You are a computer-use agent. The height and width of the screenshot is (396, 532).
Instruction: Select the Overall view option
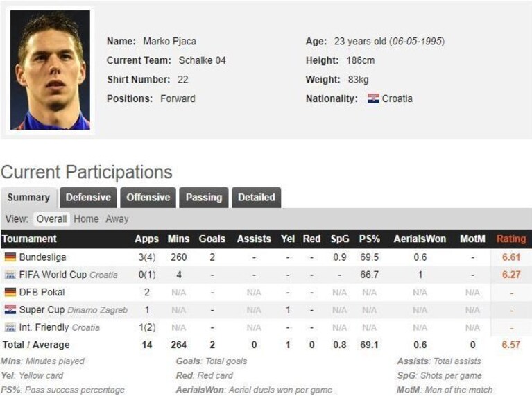point(51,219)
